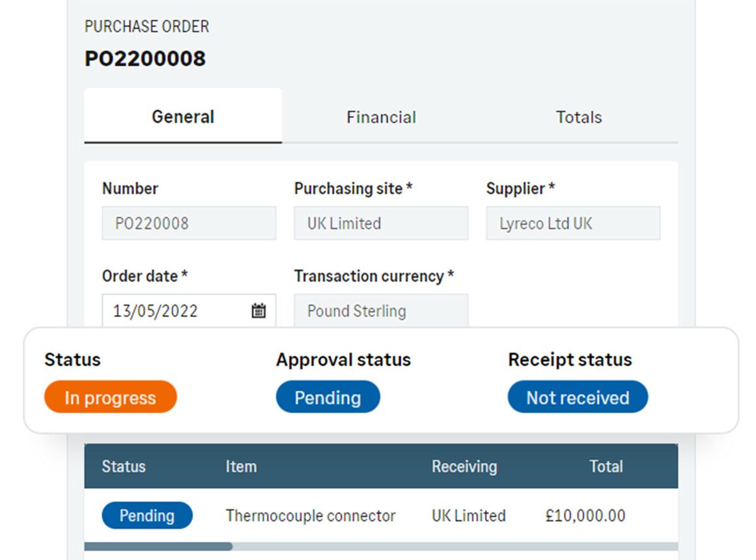This screenshot has width=756, height=560.
Task: Click the £10,000.00 total cell
Action: click(585, 516)
